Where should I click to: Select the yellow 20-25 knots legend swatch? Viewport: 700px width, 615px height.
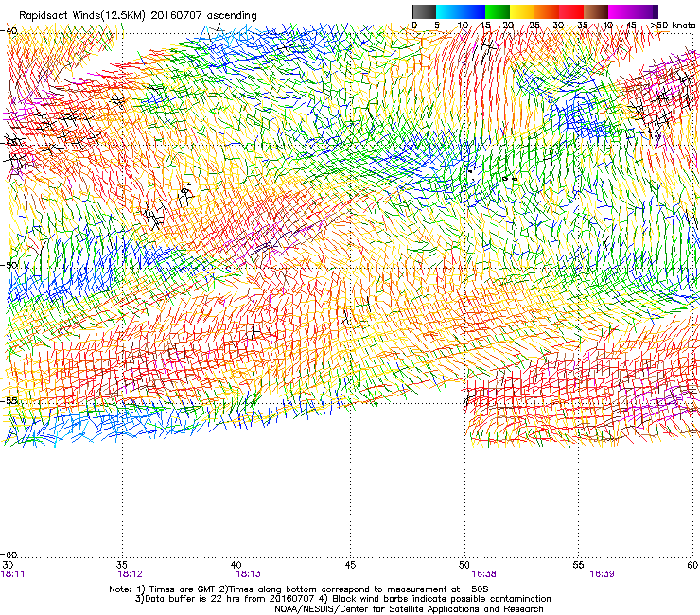(x=522, y=11)
